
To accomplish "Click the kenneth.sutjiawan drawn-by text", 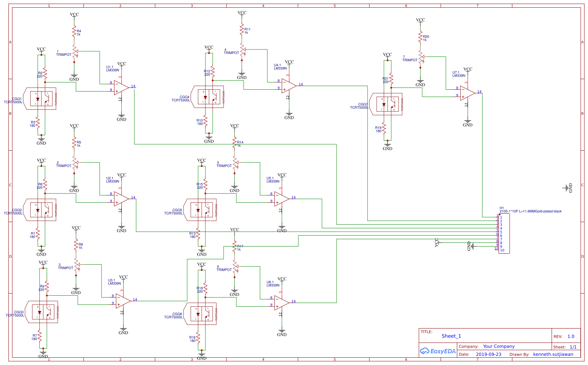I will pos(552,354).
